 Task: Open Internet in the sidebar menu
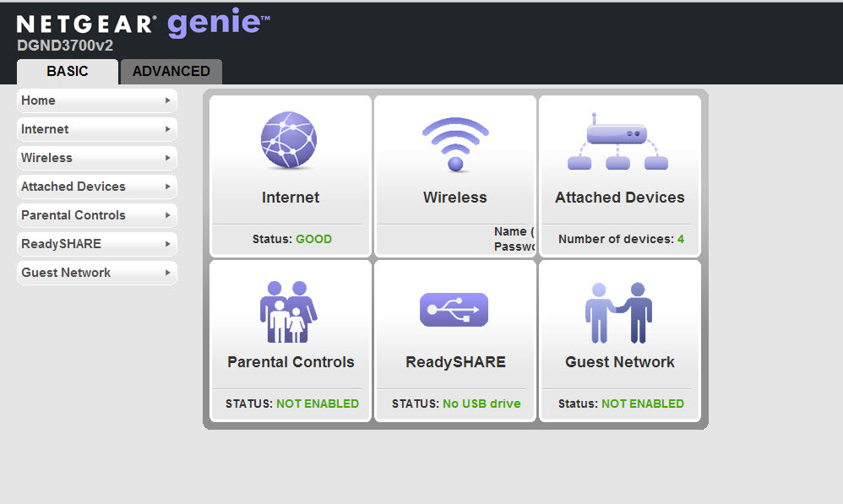(x=97, y=129)
